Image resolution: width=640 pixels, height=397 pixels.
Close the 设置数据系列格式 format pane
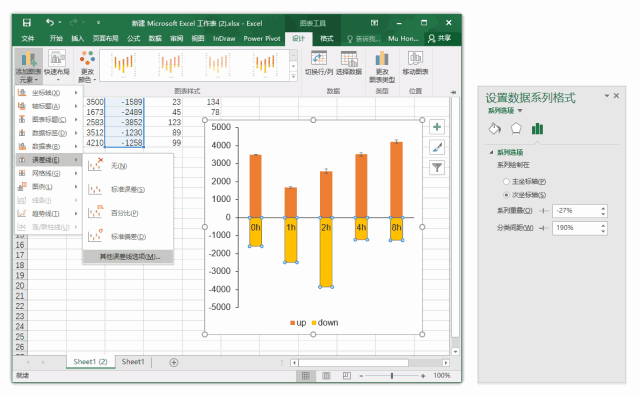[x=616, y=95]
